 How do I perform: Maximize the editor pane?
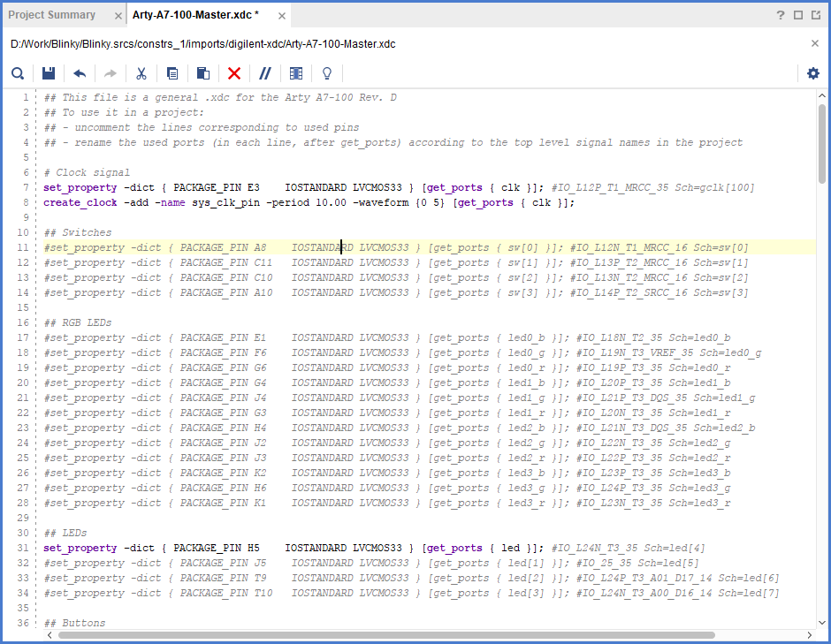pyautogui.click(x=798, y=15)
